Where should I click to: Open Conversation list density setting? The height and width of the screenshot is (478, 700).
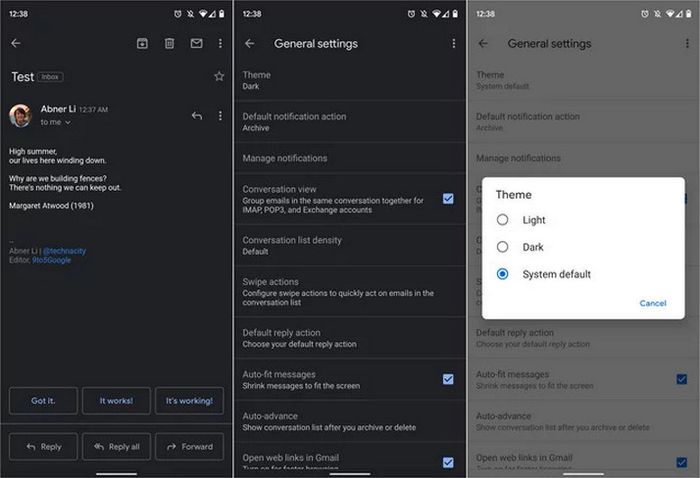[350, 245]
